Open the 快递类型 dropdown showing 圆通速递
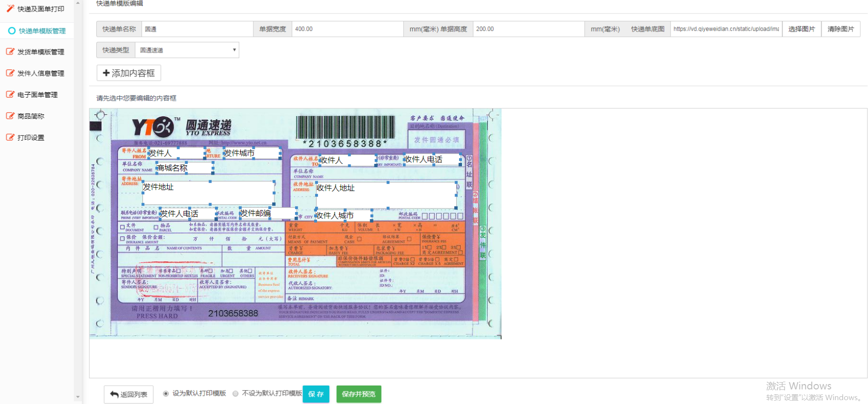Viewport: 868px width, 404px height. coord(187,50)
